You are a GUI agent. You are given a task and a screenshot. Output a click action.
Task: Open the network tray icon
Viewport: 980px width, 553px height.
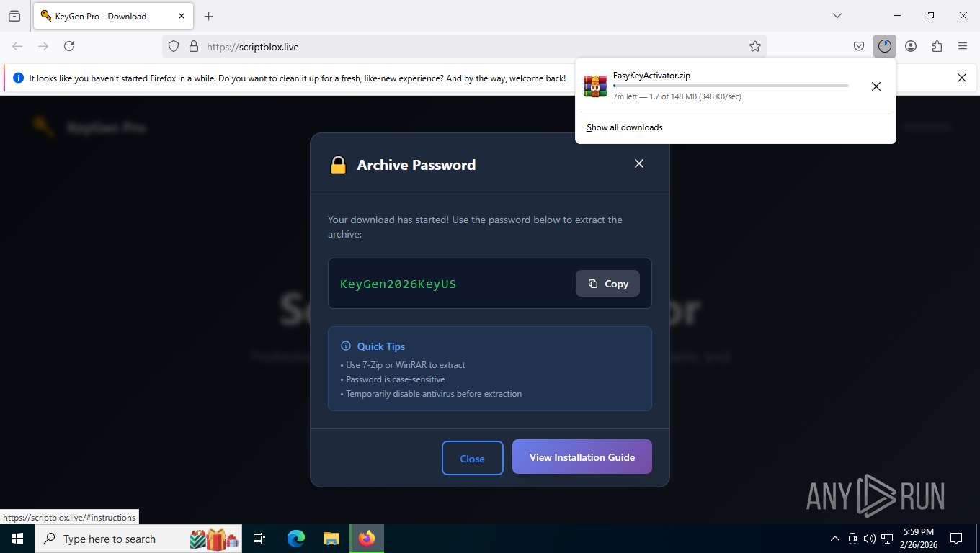pos(887,539)
